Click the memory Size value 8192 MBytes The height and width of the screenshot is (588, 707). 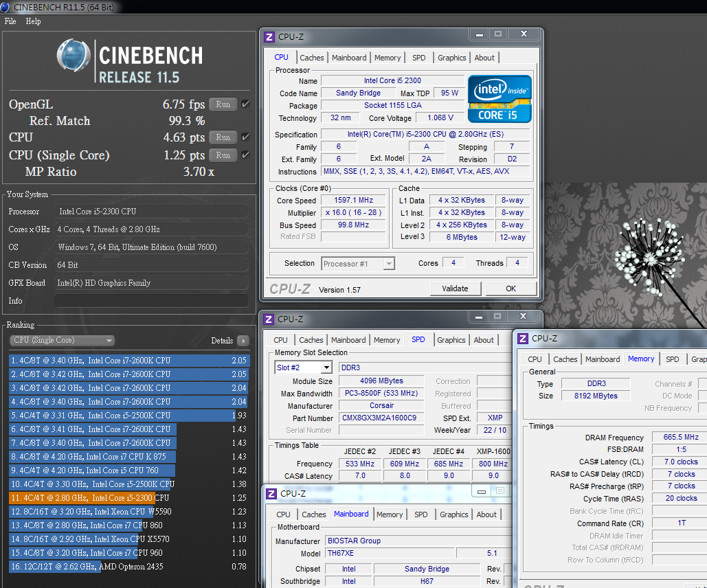(596, 396)
